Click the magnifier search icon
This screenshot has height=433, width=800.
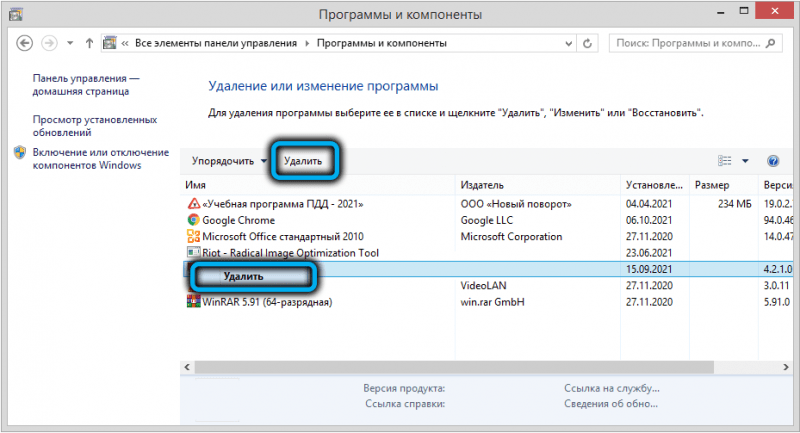pyautogui.click(x=771, y=43)
